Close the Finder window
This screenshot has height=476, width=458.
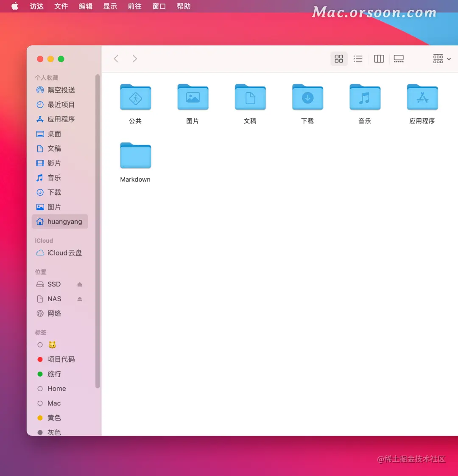(40, 59)
